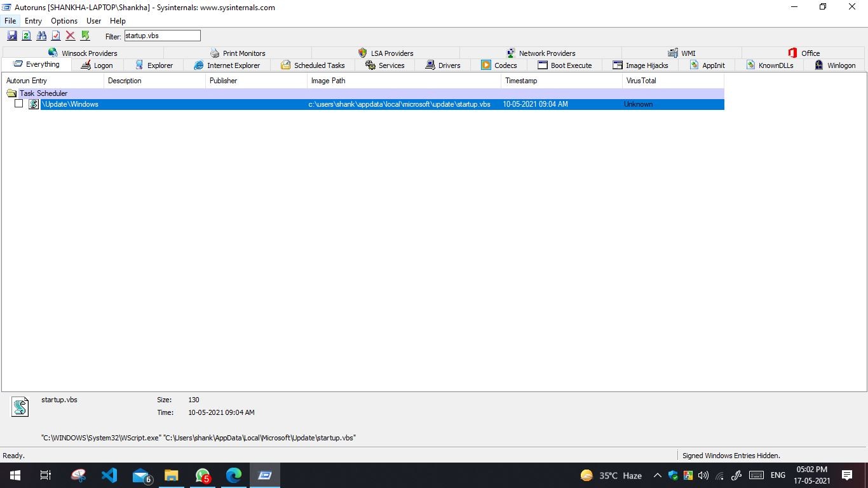Image resolution: width=868 pixels, height=488 pixels.
Task: Collapse the Task Scheduler group
Action: (11, 93)
